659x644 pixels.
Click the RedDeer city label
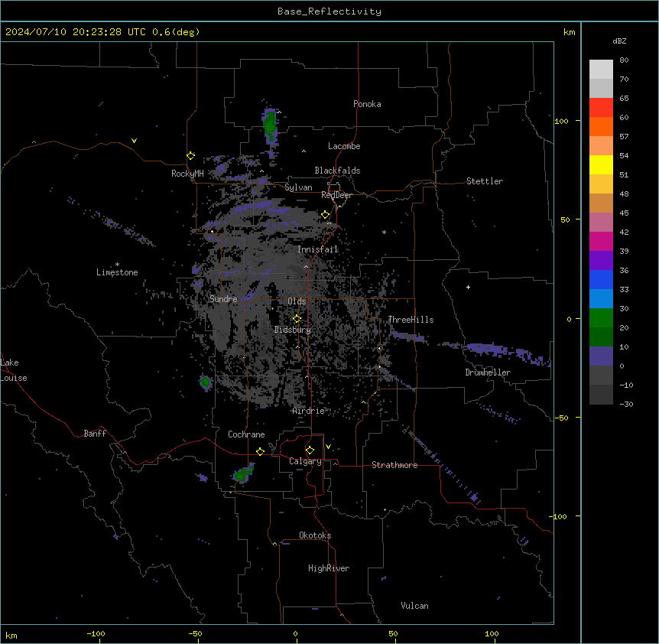[x=336, y=195]
